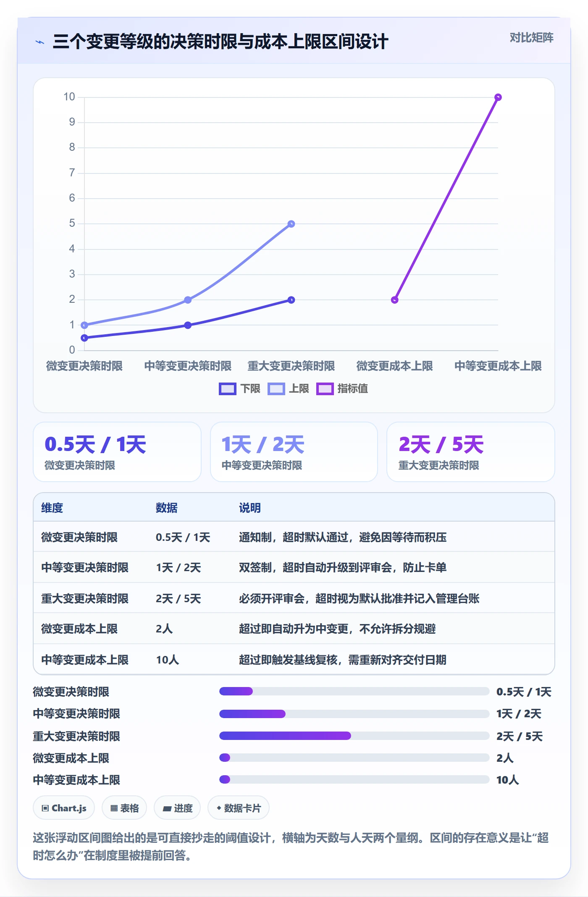This screenshot has width=588, height=897.
Task: Click the 必须开评审会 description cell
Action: pyautogui.click(x=359, y=598)
